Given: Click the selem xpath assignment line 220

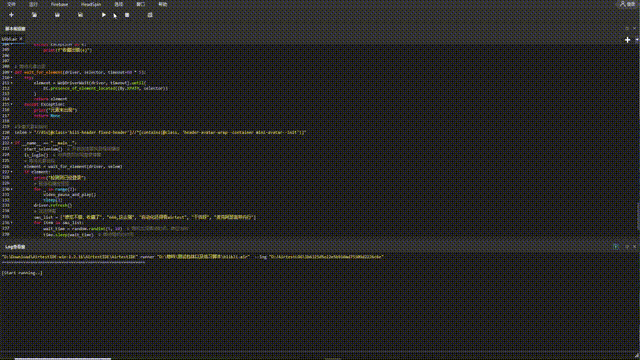Looking at the screenshot, I should 160,133.
